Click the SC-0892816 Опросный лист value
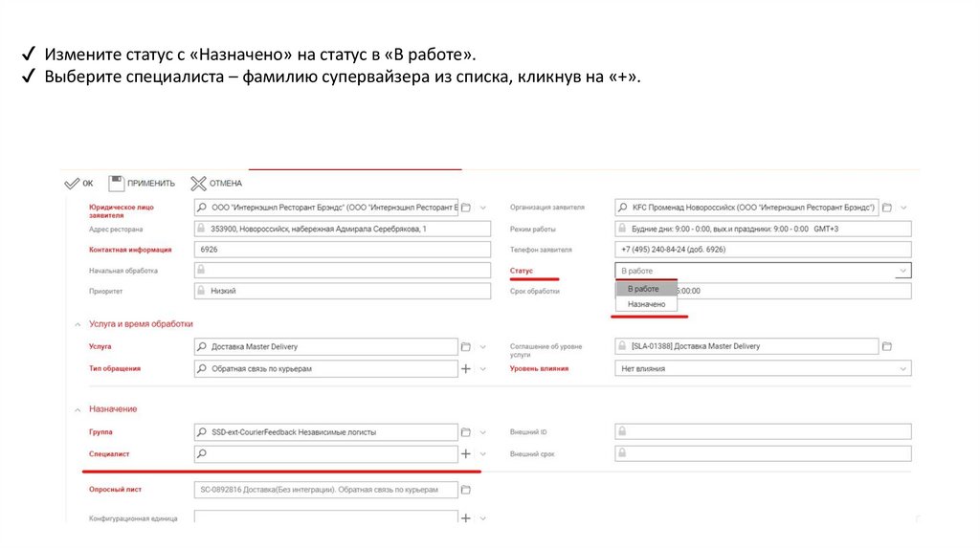The image size is (980, 549). click(x=319, y=490)
